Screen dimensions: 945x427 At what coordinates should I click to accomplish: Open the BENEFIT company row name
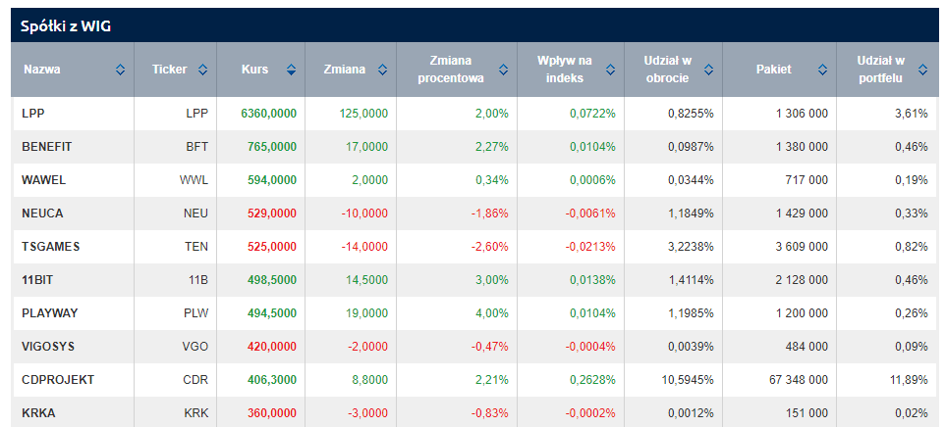[x=46, y=146]
